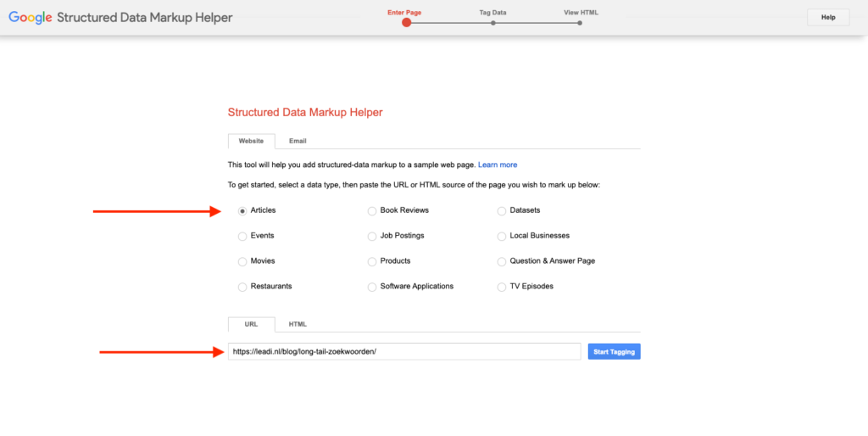The width and height of the screenshot is (868, 436).
Task: Click the Google logo in header
Action: 31,17
